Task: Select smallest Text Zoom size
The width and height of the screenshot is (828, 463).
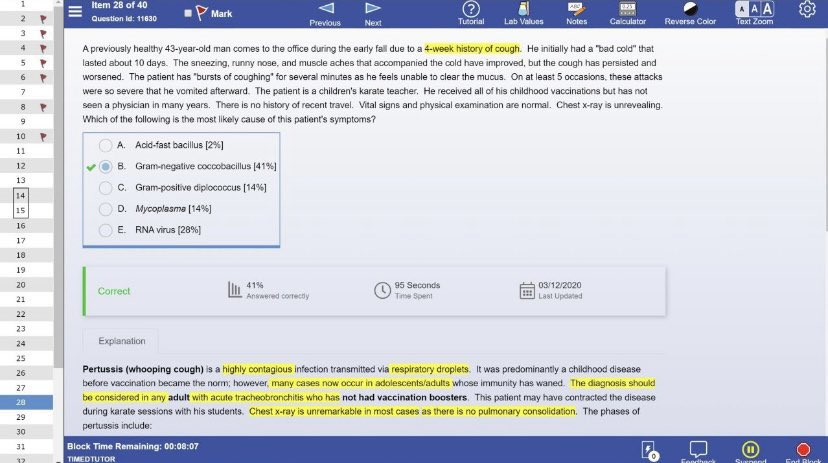Action: [x=742, y=9]
